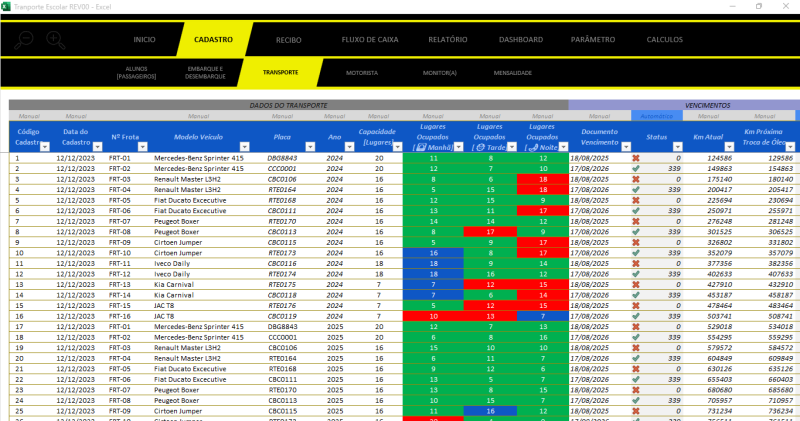The image size is (800, 421).
Task: Click the zoom in magnifier icon
Action: point(54,39)
